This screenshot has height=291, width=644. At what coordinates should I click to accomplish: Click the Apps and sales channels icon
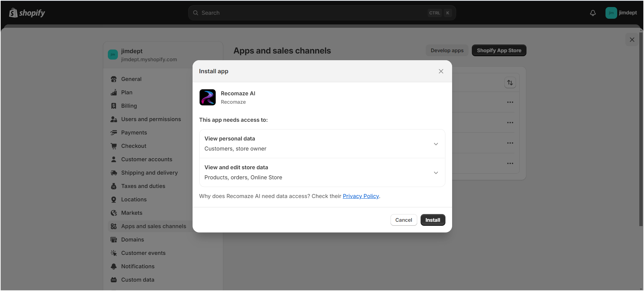click(x=114, y=226)
